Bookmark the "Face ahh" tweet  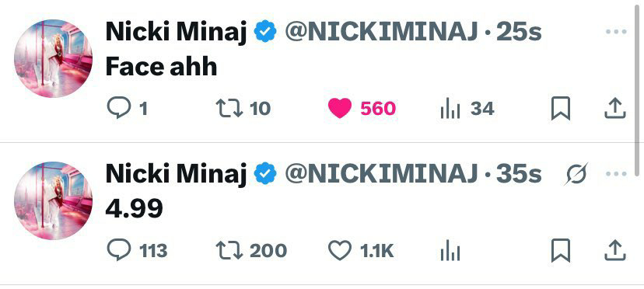pyautogui.click(x=560, y=109)
